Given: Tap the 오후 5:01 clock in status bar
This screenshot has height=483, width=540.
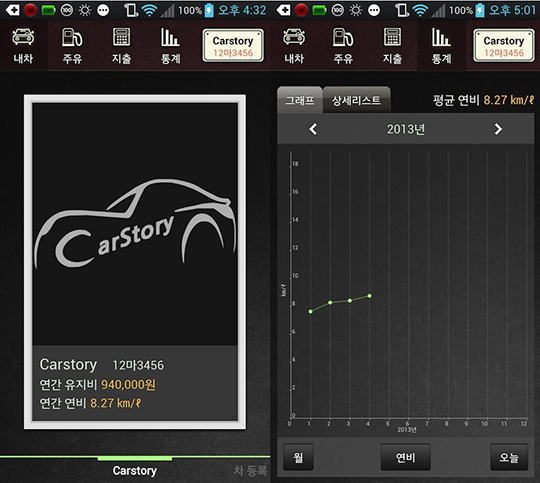Looking at the screenshot, I should pos(512,10).
